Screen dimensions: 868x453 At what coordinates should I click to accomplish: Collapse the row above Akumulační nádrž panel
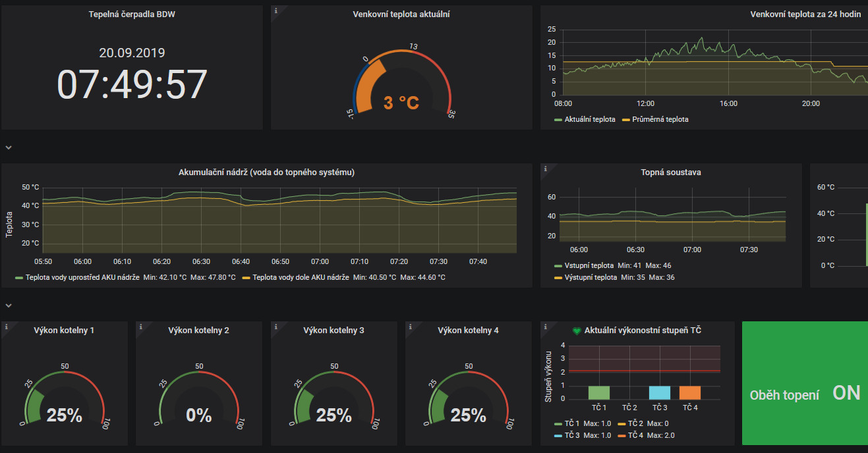(x=9, y=147)
